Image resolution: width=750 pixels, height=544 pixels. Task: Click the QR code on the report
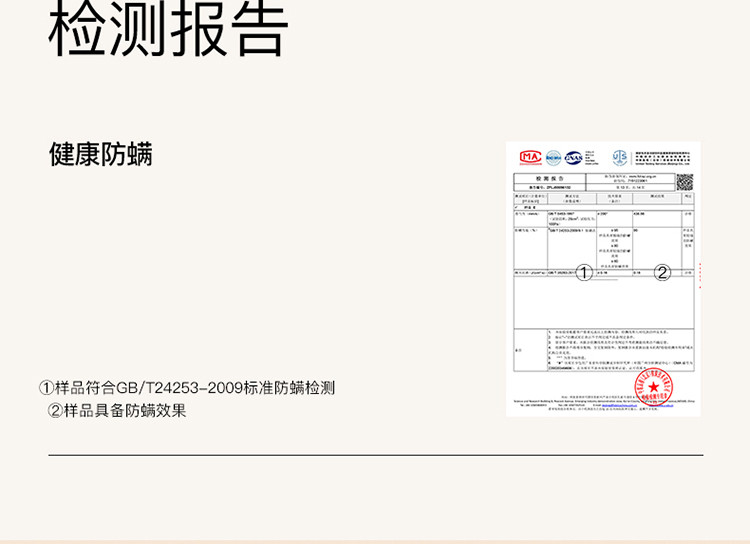click(x=684, y=182)
